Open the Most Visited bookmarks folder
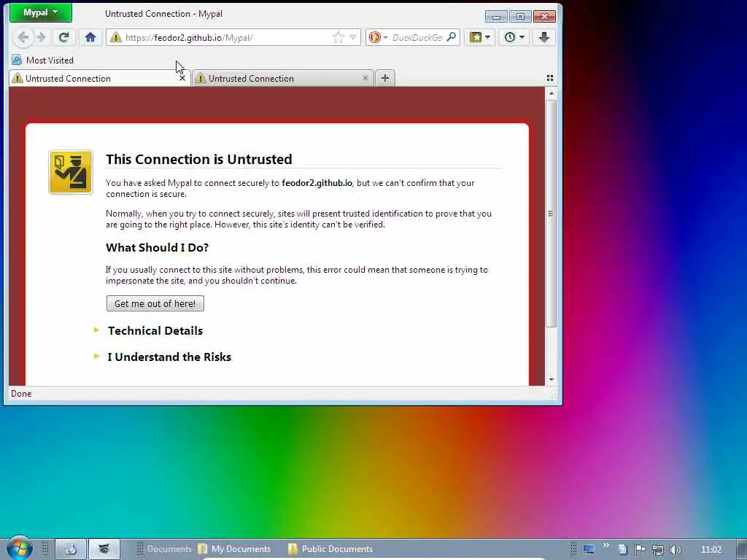Image resolution: width=747 pixels, height=560 pixels. [x=43, y=60]
